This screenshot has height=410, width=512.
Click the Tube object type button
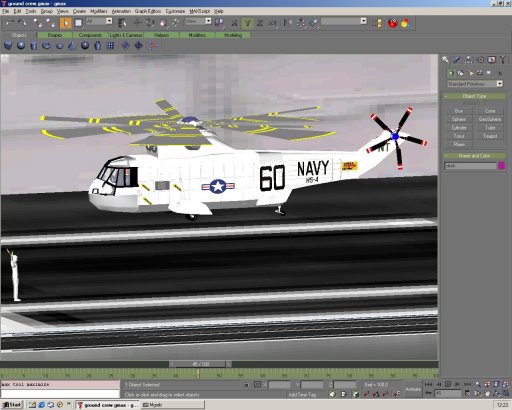coord(490,128)
